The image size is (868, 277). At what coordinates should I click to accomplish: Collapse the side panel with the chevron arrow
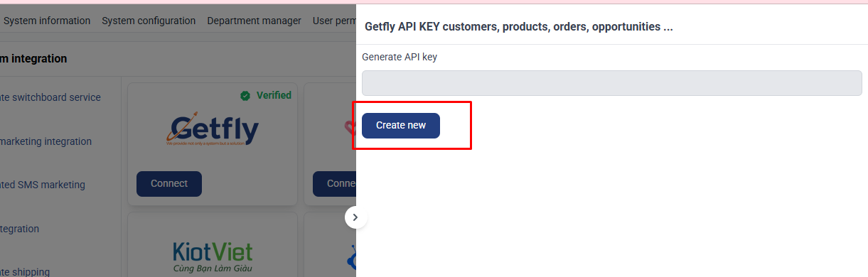pyautogui.click(x=356, y=217)
